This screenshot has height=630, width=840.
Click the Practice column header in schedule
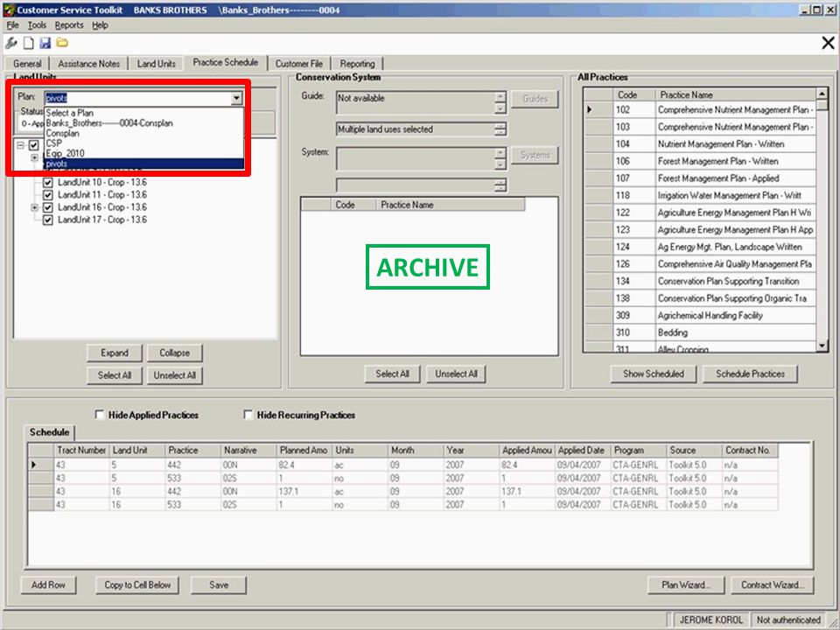coord(192,451)
